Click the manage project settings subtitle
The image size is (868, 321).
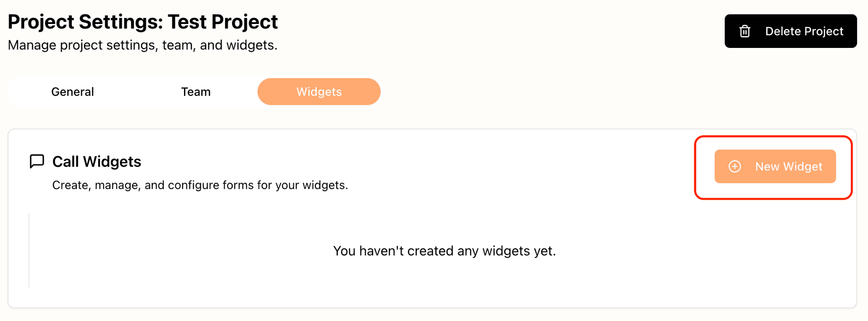(x=142, y=45)
